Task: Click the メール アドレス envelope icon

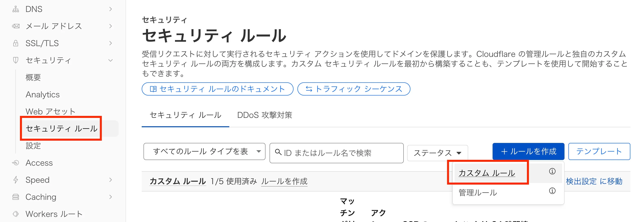Action: (15, 26)
